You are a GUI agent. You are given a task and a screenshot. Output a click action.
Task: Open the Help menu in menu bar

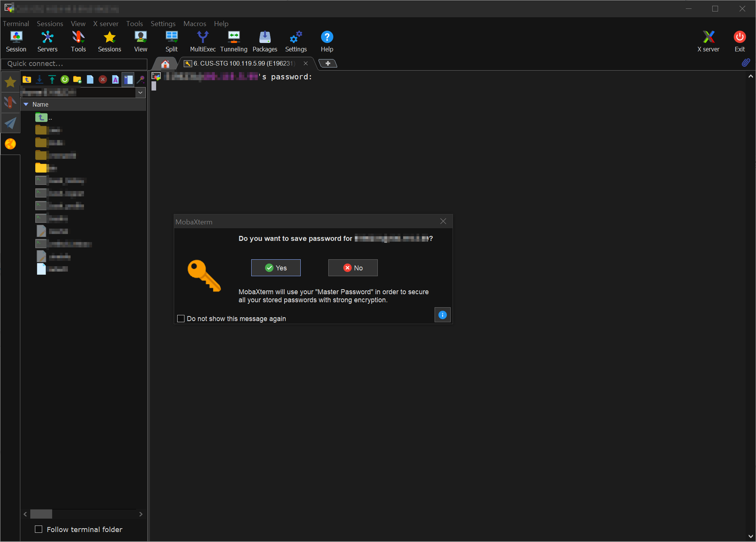(x=221, y=24)
